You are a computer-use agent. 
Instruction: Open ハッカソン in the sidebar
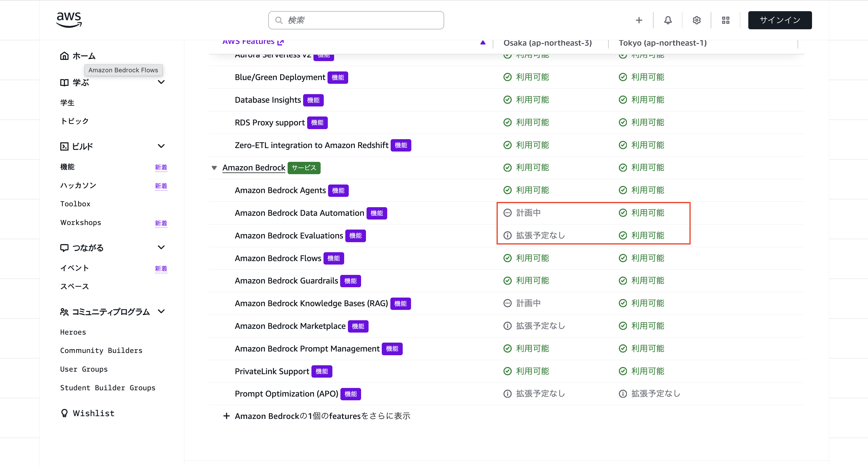[x=78, y=185]
